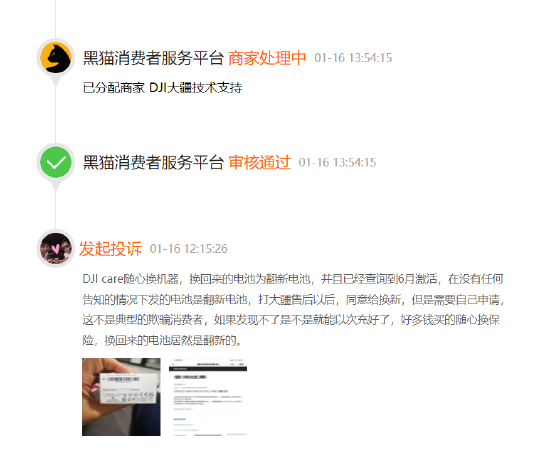Open the document screenshot thumbnail

[x=208, y=397]
